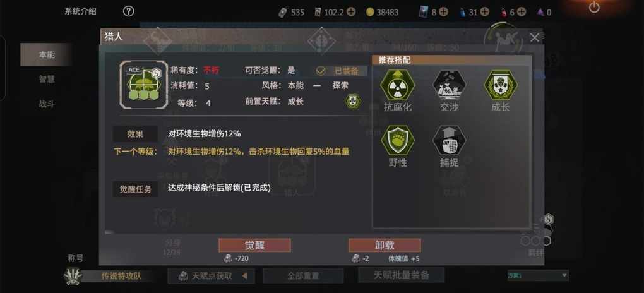
Task: Tap the 卸载 unequip button
Action: 385,246
